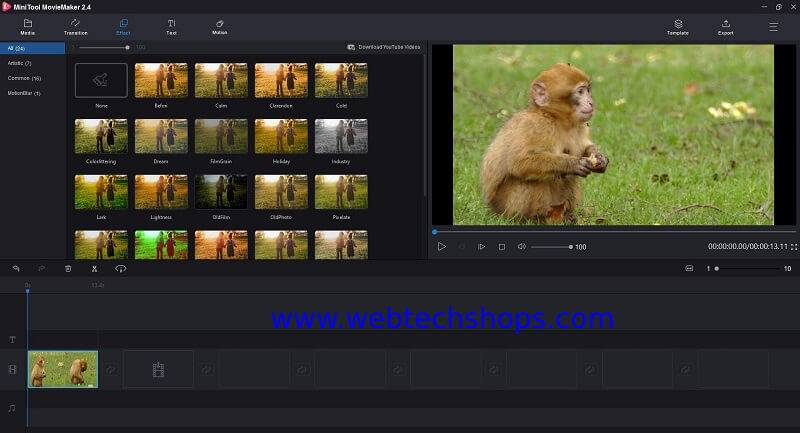Click transition slot right after monkey clip
Screen dimensions: 800x433
click(x=110, y=369)
